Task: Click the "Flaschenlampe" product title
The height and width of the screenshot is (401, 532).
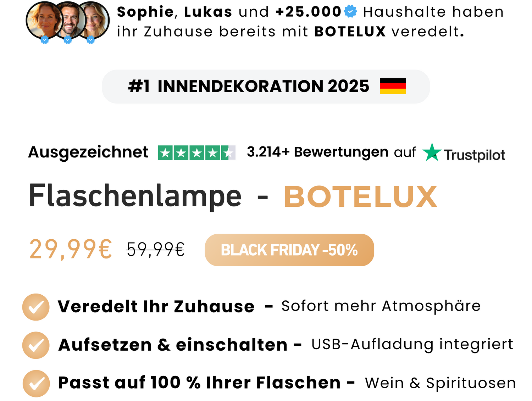Action: (135, 196)
